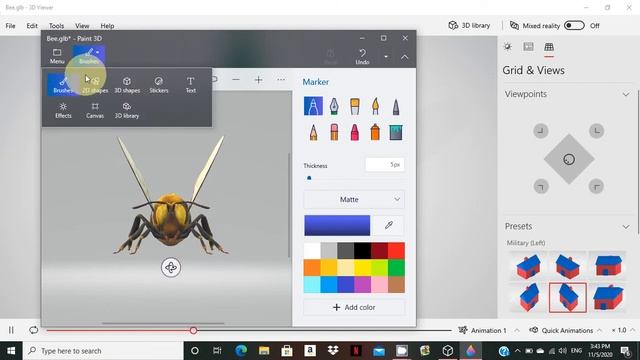Select the Crayon brush

click(355, 132)
